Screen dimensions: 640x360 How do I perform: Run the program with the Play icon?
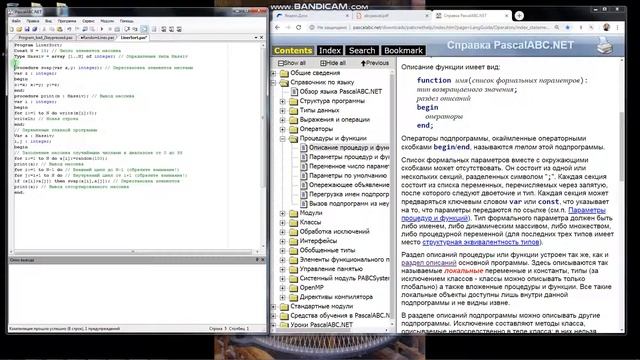pos(102,29)
